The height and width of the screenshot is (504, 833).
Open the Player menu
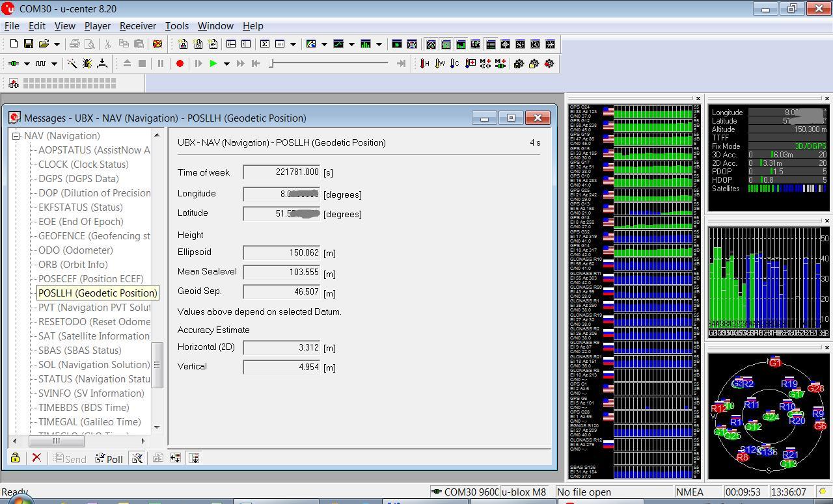coord(96,26)
